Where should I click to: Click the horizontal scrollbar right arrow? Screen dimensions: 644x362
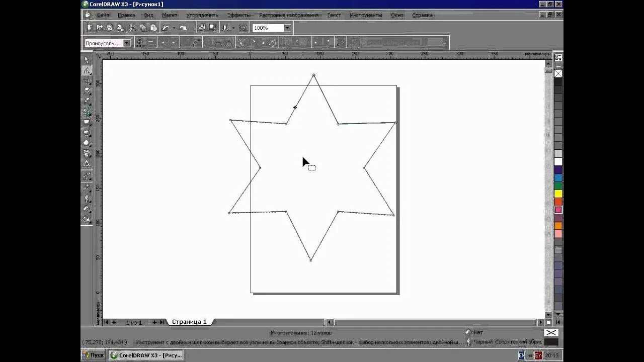coord(541,322)
